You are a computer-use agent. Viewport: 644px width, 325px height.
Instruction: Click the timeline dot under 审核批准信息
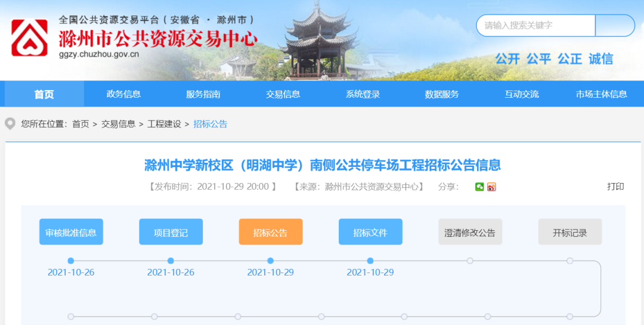coord(71,261)
